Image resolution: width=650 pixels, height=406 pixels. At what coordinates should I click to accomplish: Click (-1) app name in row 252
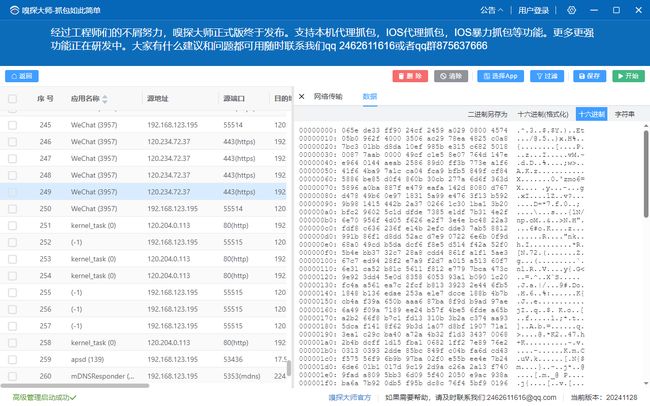coord(76,242)
